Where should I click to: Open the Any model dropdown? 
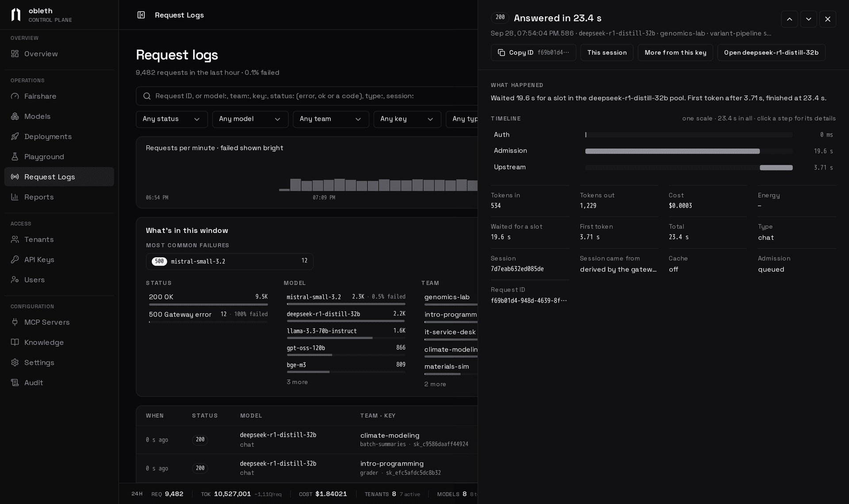pyautogui.click(x=250, y=119)
